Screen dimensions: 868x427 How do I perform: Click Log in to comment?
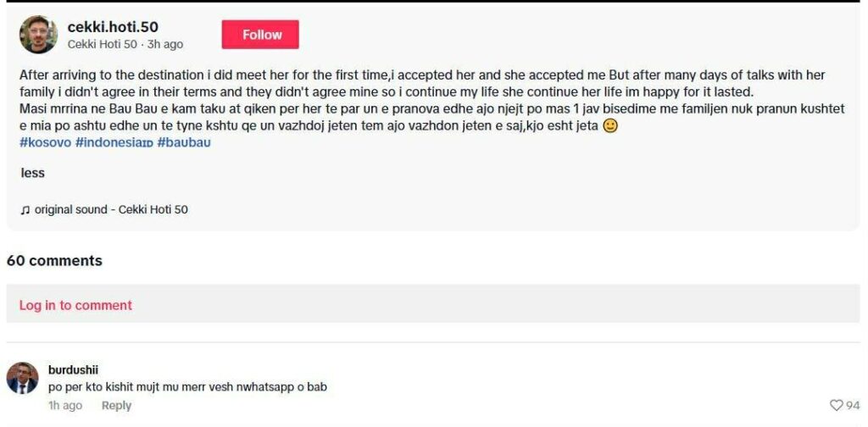coord(75,305)
